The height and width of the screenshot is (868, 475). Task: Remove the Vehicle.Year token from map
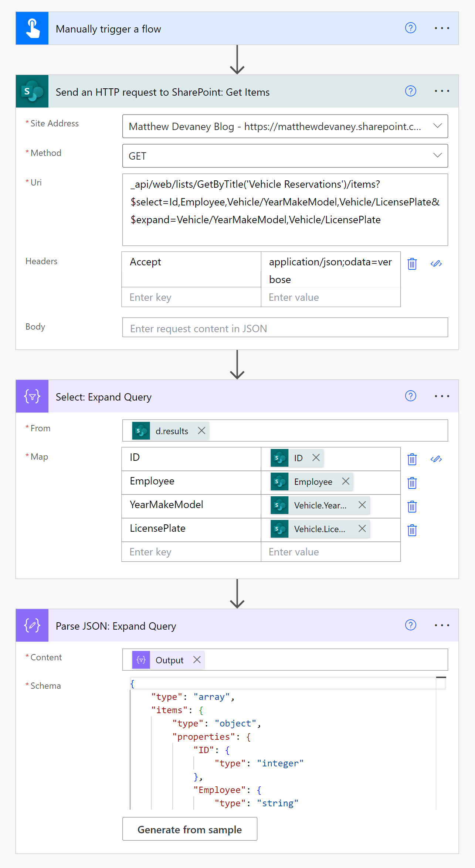click(362, 505)
